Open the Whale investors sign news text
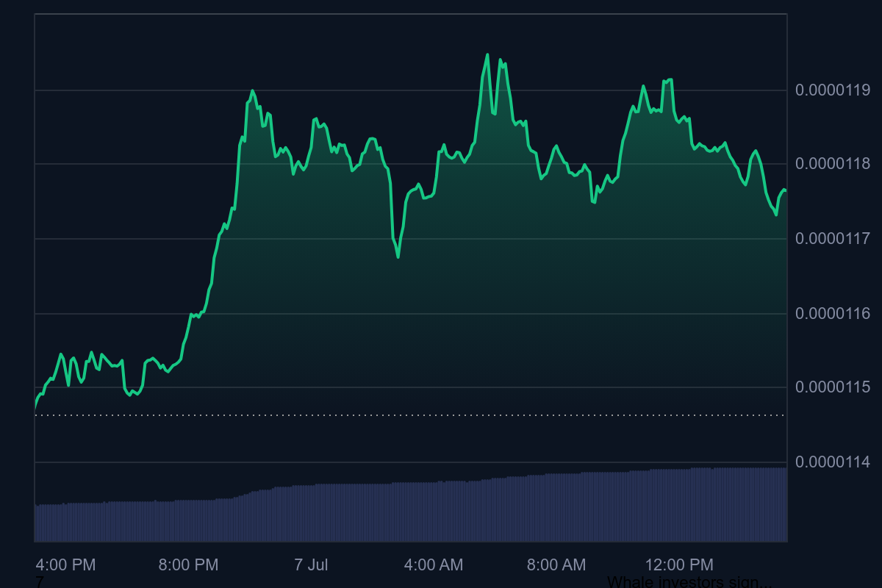The image size is (882, 588). pos(689,582)
